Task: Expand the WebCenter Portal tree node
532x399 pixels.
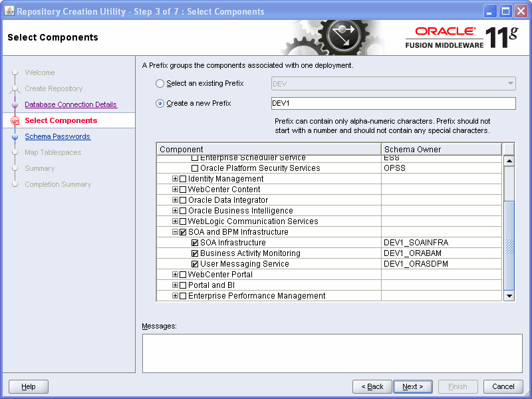Action: coord(175,274)
